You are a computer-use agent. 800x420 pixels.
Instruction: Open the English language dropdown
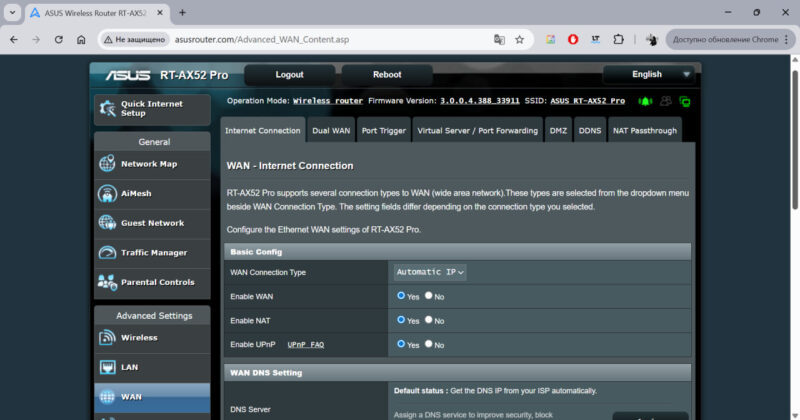point(648,75)
